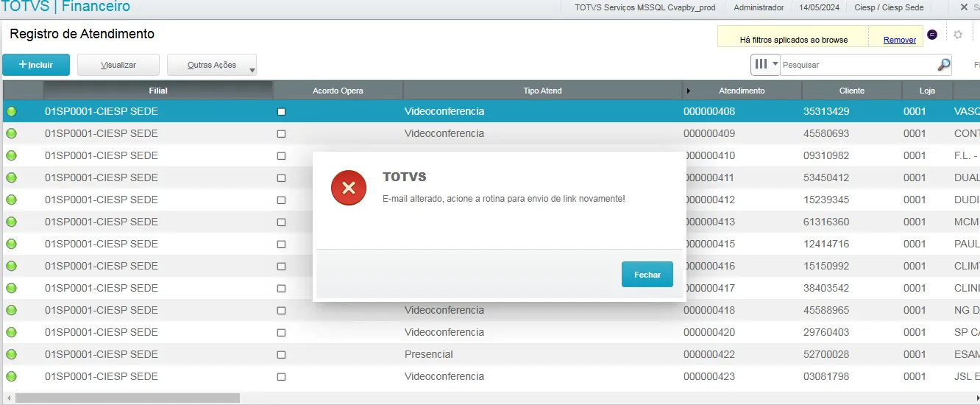
Task: Click green status icon of atendimento 000000423
Action: click(12, 377)
